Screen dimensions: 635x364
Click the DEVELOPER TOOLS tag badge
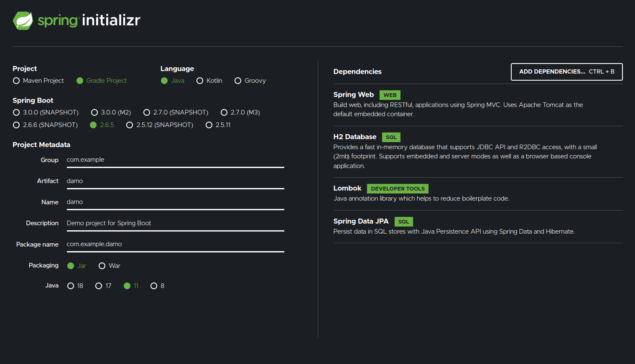(398, 189)
